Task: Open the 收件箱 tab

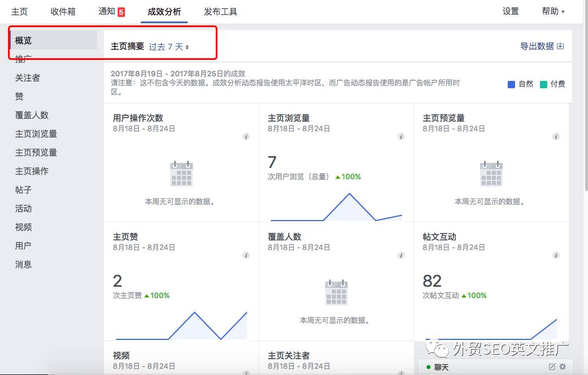Action: point(63,12)
